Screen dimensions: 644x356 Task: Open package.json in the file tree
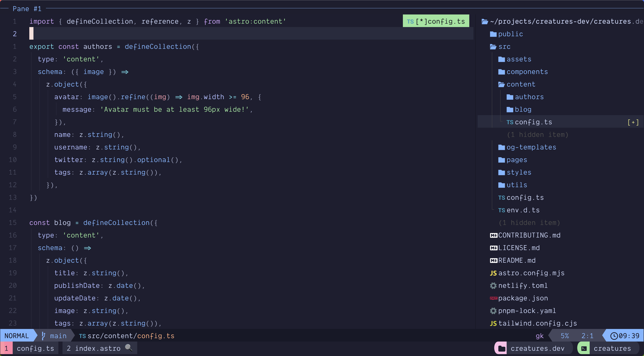(523, 298)
